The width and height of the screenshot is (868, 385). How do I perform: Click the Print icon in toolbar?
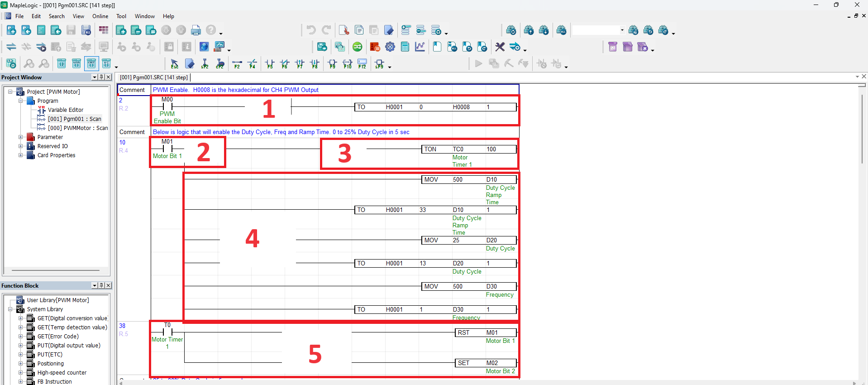click(x=196, y=30)
